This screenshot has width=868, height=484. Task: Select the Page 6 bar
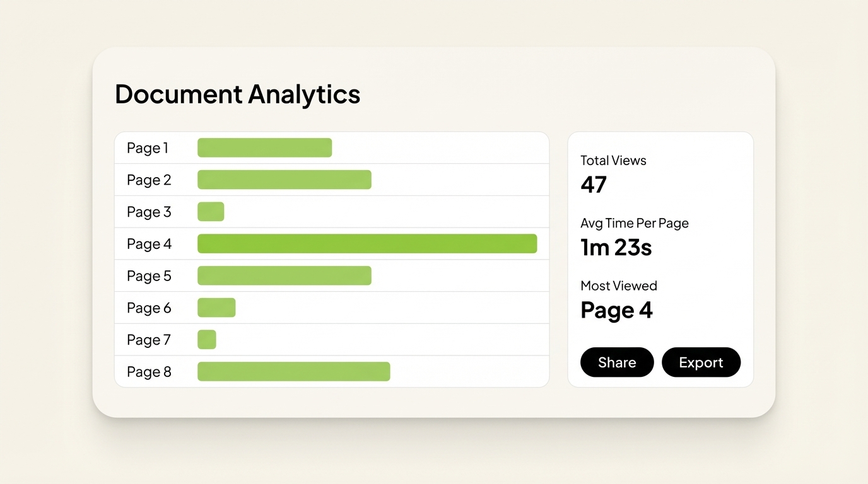[216, 307]
